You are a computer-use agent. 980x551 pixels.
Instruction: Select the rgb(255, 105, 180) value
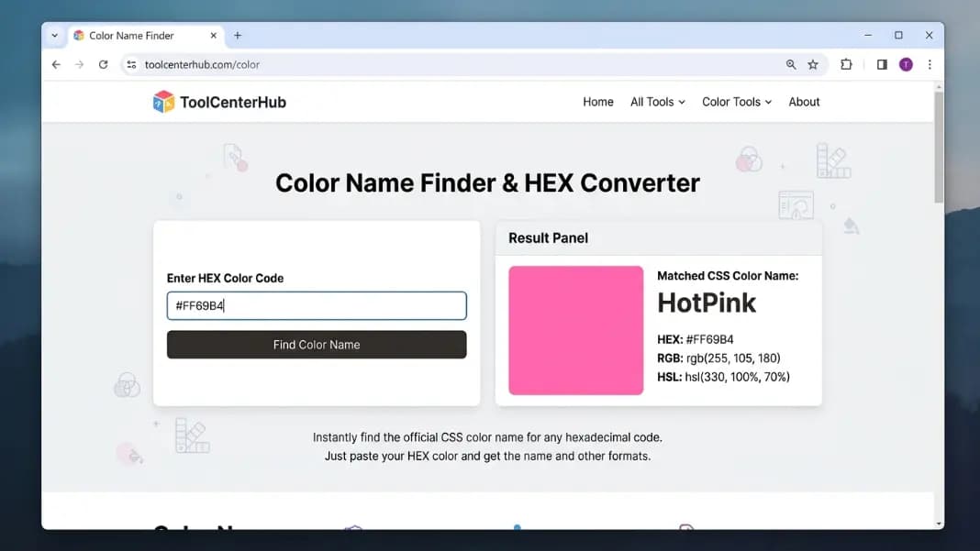[x=733, y=358]
